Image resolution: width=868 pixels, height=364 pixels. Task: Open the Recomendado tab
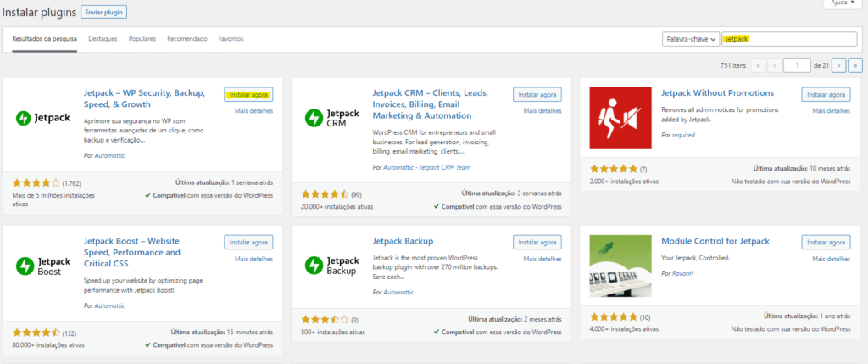[187, 39]
